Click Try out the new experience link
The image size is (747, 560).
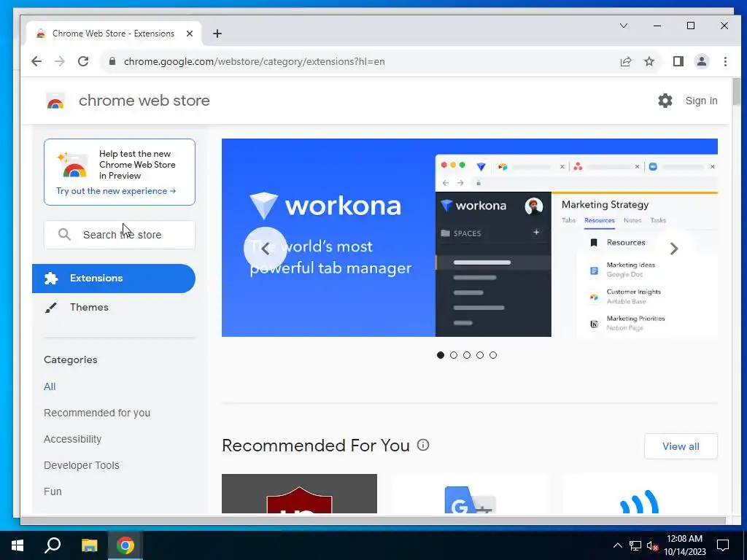116,191
